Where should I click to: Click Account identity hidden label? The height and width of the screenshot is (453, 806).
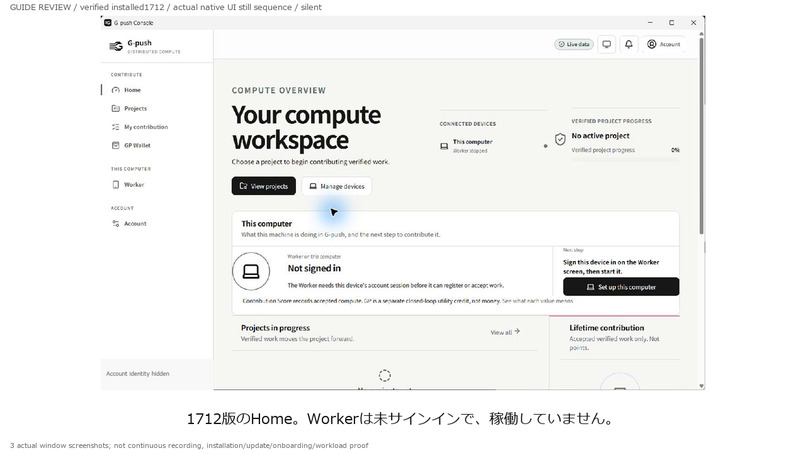[138, 374]
